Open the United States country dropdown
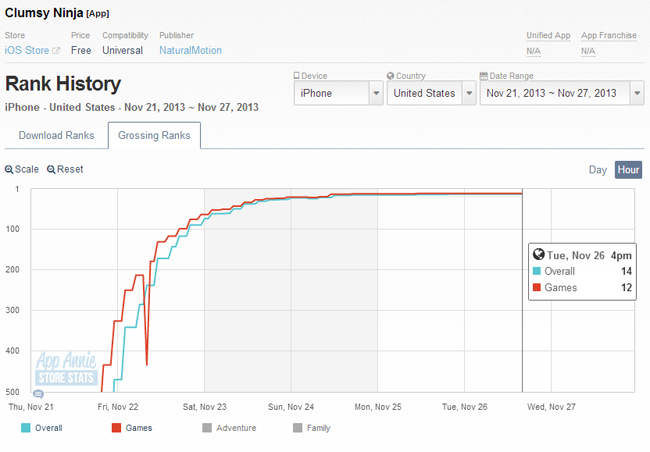This screenshot has height=452, width=650. coord(431,93)
